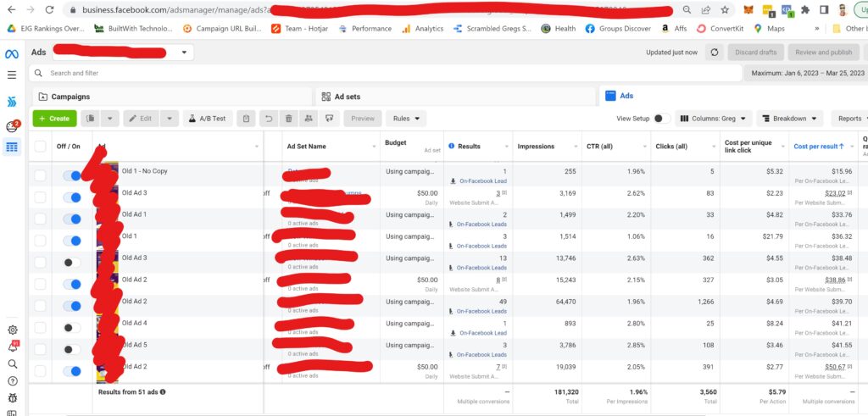Open the Team - Hotjar bookmark
Image resolution: width=868 pixels, height=416 pixels.
click(299, 29)
